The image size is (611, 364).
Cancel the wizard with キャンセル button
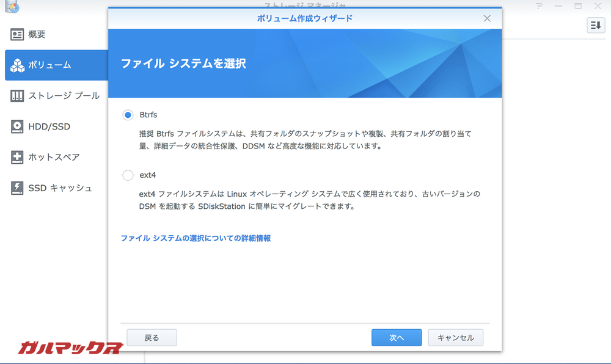(455, 338)
